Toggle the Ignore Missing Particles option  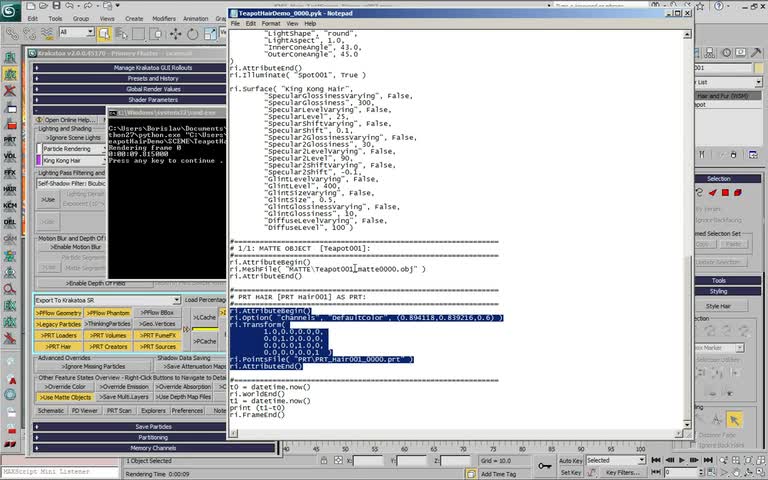click(94, 366)
